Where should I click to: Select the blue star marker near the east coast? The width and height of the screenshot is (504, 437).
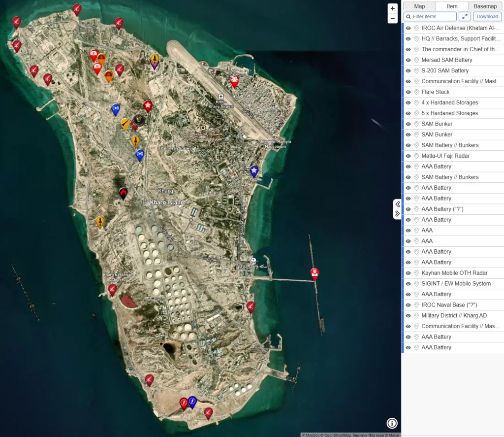(254, 170)
